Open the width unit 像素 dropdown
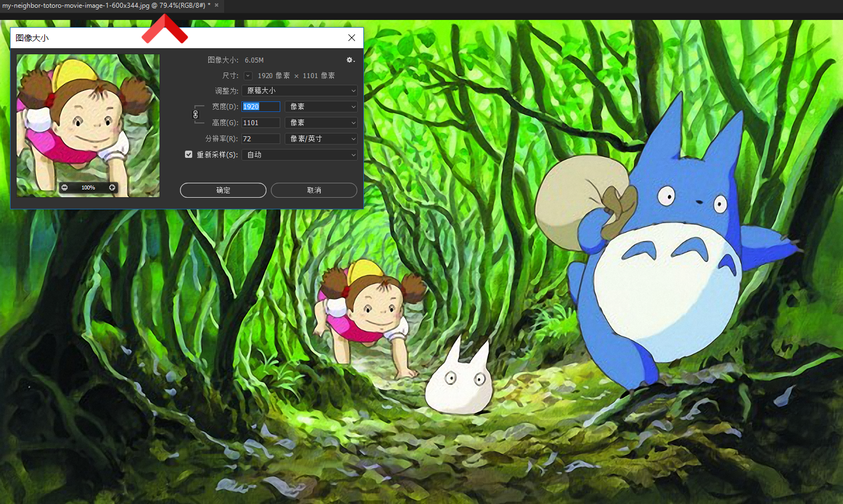 pos(321,106)
